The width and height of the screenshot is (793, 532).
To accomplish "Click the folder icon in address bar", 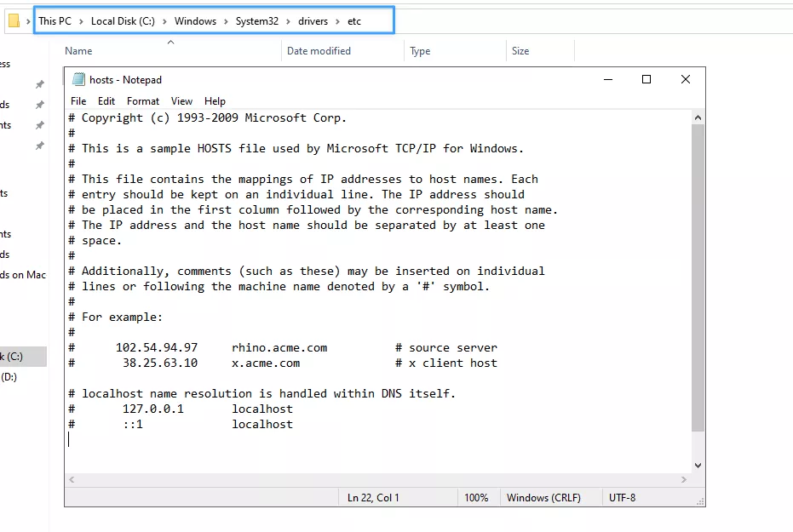I will [x=14, y=21].
